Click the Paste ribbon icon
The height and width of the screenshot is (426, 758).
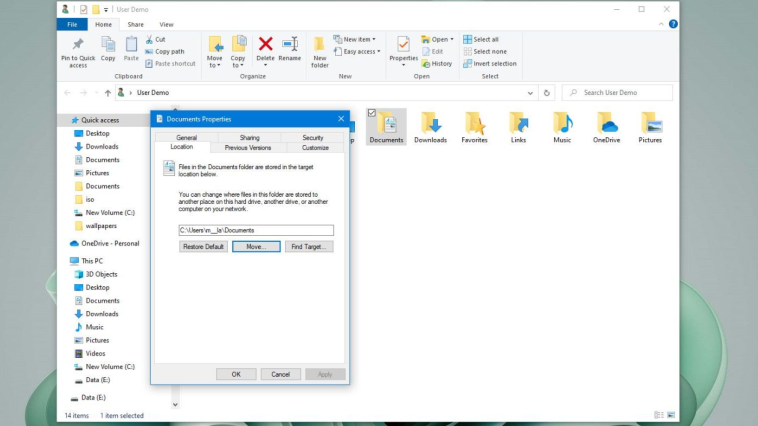pyautogui.click(x=131, y=45)
